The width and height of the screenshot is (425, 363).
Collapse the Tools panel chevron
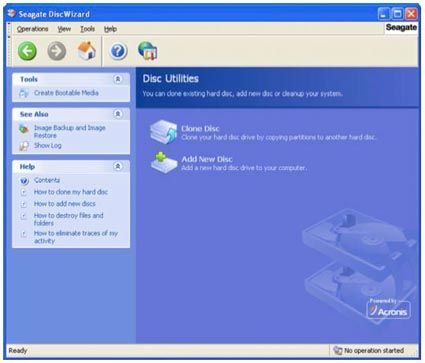coord(118,79)
